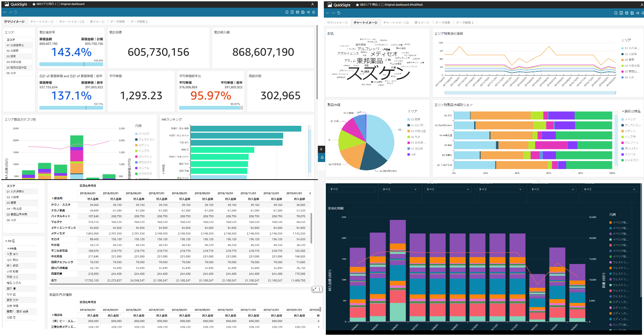Open alerts bell in Original dashboard toolbar
Screen dimensions: 644x335
[314, 12]
